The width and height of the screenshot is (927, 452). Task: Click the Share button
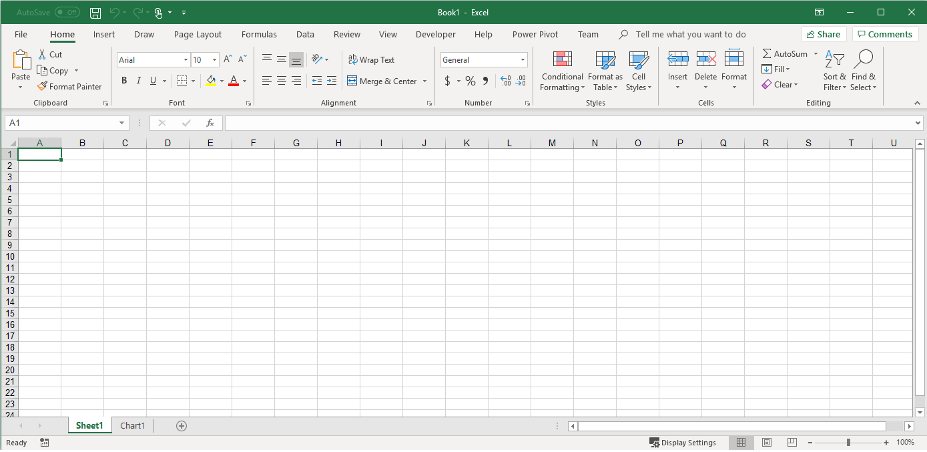click(x=824, y=34)
